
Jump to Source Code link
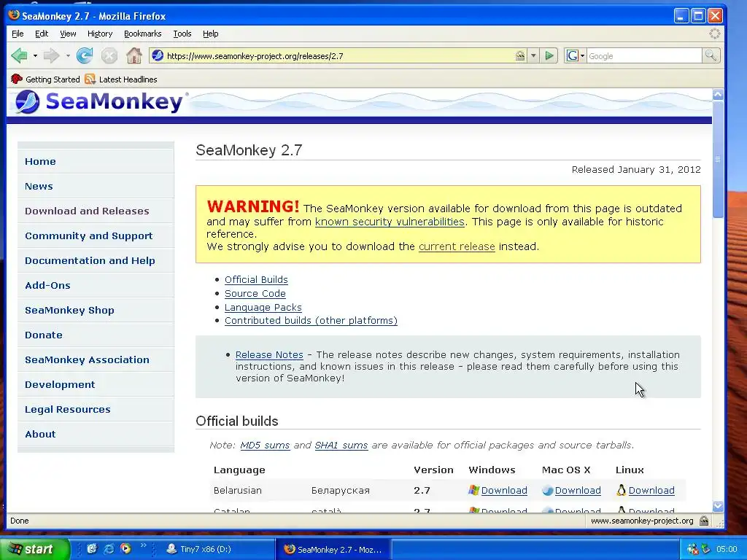[x=255, y=293]
